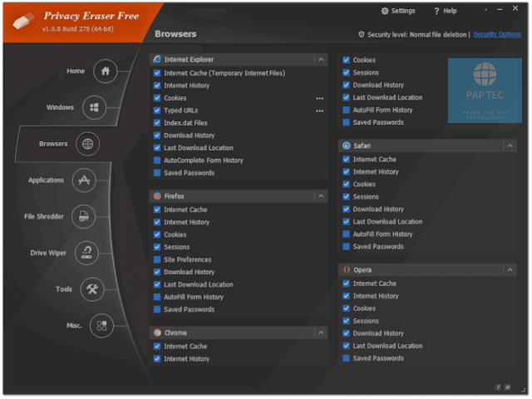This screenshot has height=399, width=532.
Task: Open the File Shredder icon
Action: point(83,216)
